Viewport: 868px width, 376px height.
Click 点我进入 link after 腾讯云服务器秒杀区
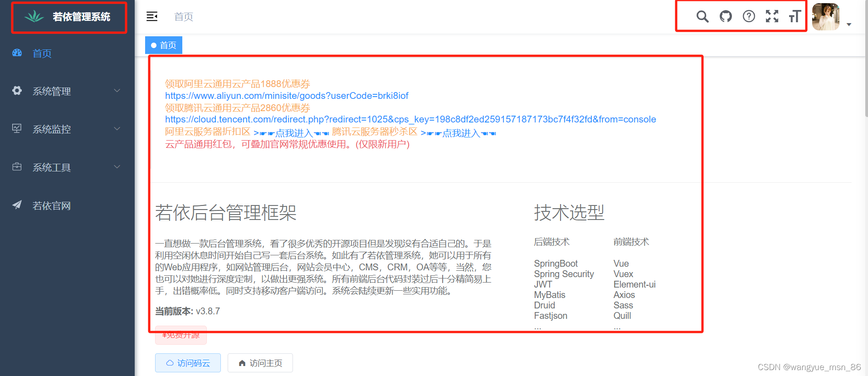pyautogui.click(x=458, y=133)
